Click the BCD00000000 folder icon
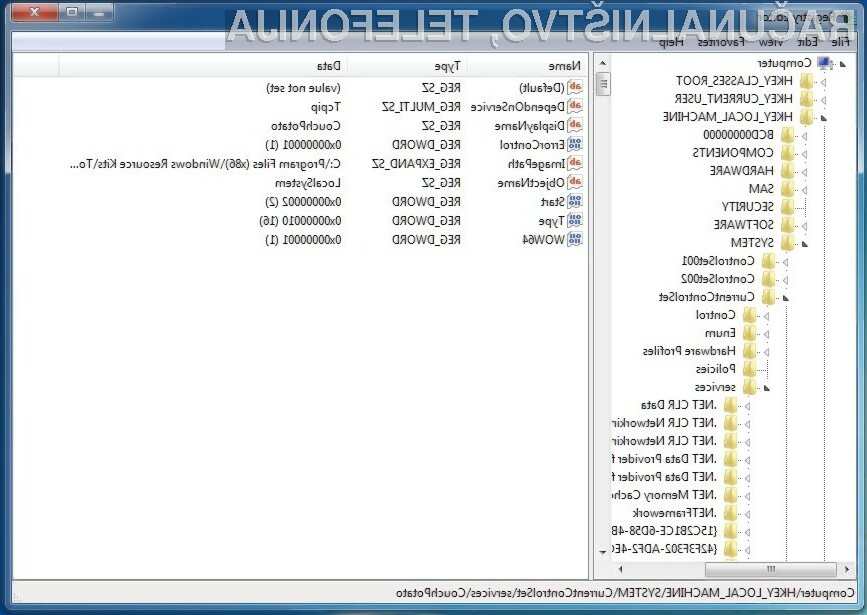The width and height of the screenshot is (867, 615). click(787, 135)
